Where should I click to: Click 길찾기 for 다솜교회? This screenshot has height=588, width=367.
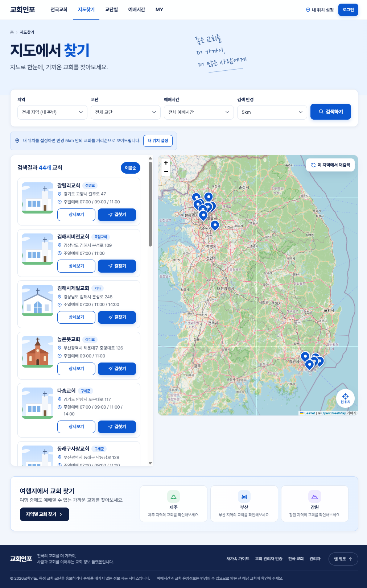[x=117, y=427]
